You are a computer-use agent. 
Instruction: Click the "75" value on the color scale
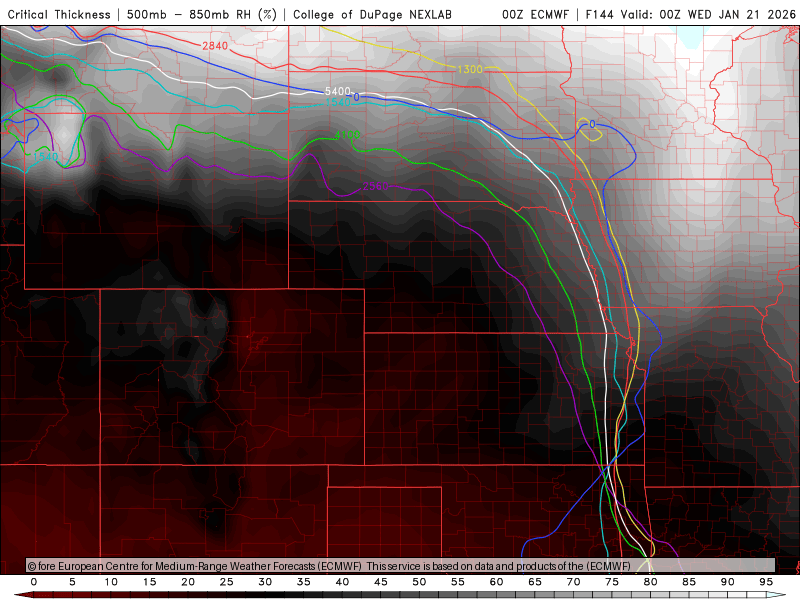pos(612,582)
